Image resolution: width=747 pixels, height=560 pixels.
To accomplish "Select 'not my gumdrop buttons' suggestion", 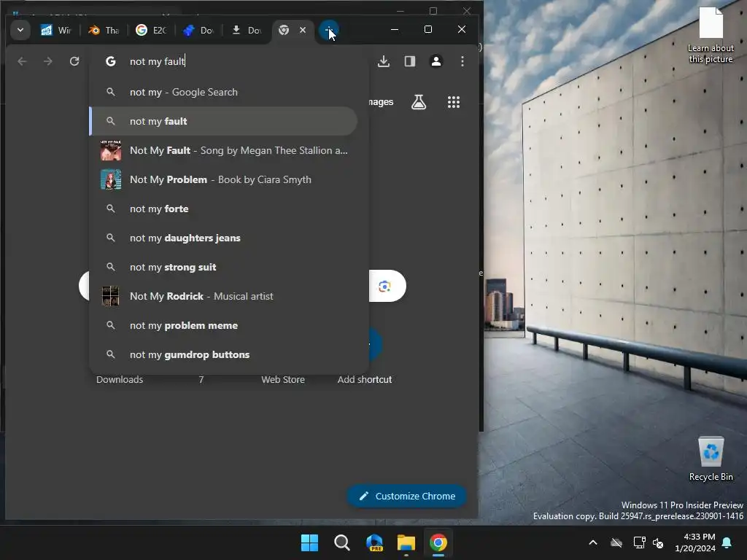I will pos(223,355).
